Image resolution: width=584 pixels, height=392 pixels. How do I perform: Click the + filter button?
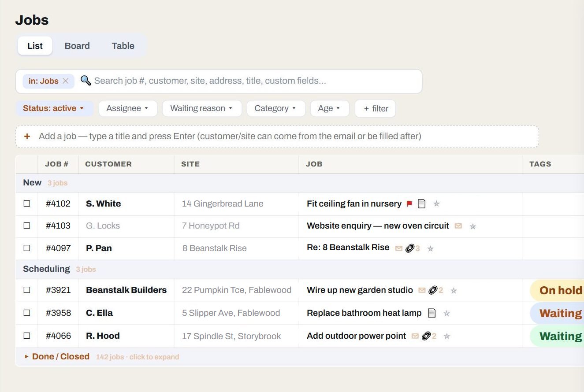pyautogui.click(x=375, y=108)
